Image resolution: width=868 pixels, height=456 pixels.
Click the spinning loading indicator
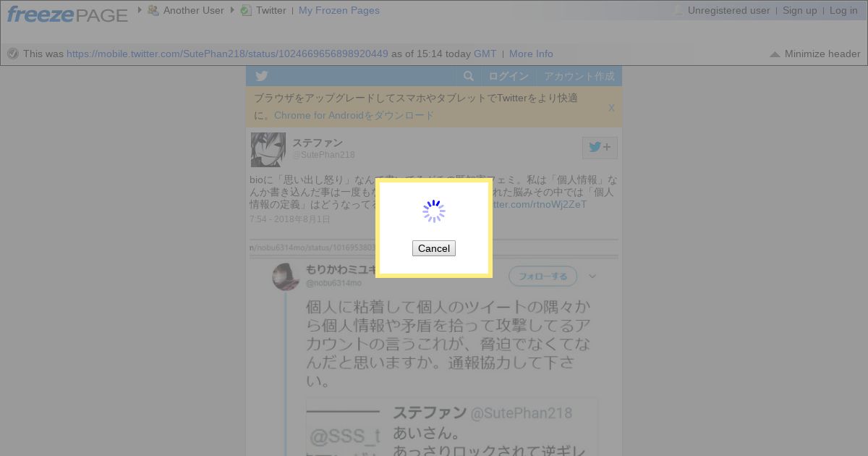point(434,211)
